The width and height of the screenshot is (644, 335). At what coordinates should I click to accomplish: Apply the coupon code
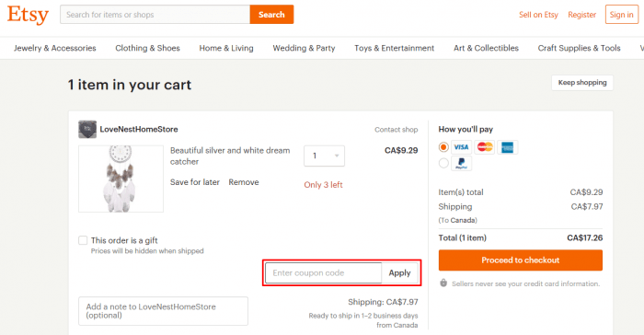[x=399, y=273]
